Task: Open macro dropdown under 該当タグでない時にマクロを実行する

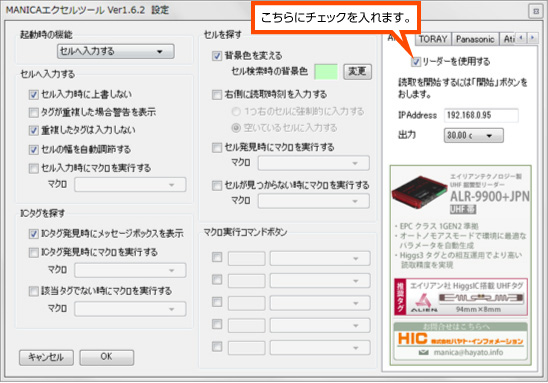Action: (x=130, y=309)
